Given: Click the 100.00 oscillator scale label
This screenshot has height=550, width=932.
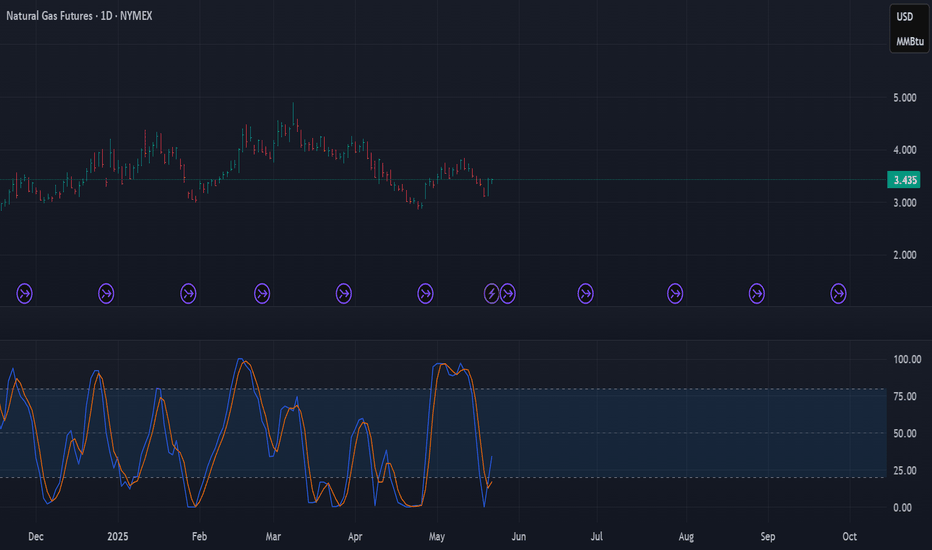Looking at the screenshot, I should [907, 359].
